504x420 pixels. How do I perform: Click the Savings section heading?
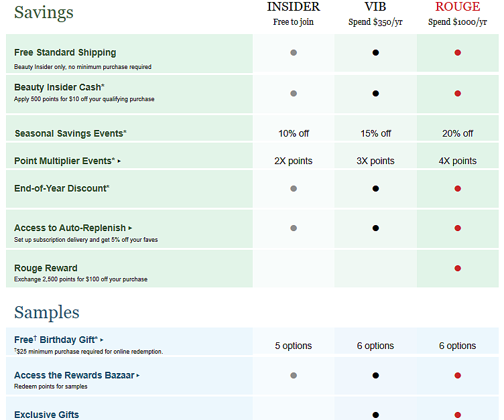tap(44, 13)
